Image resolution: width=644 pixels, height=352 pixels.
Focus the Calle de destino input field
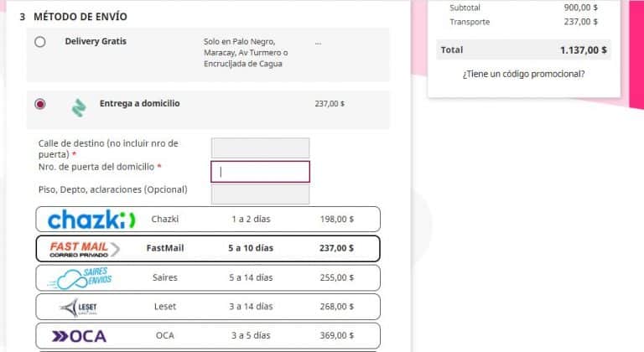click(x=261, y=148)
